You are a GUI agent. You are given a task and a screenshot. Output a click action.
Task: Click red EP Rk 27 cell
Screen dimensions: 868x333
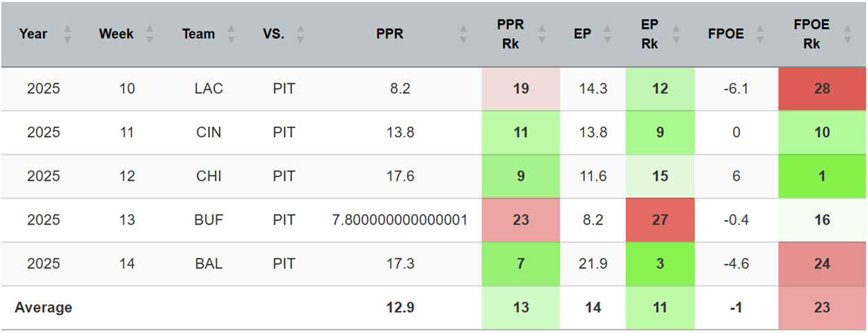[659, 220]
